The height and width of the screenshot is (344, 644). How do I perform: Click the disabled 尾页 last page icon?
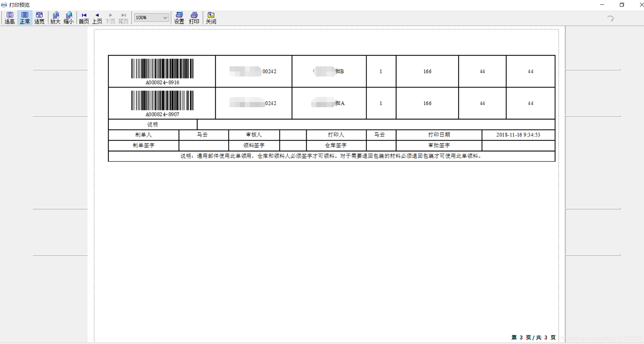(123, 18)
